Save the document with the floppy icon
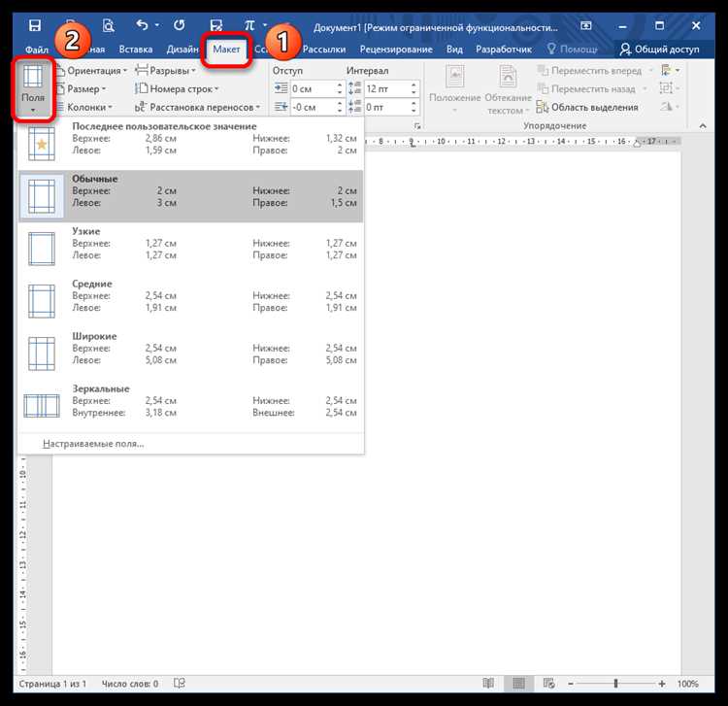The image size is (728, 706). pyautogui.click(x=35, y=25)
